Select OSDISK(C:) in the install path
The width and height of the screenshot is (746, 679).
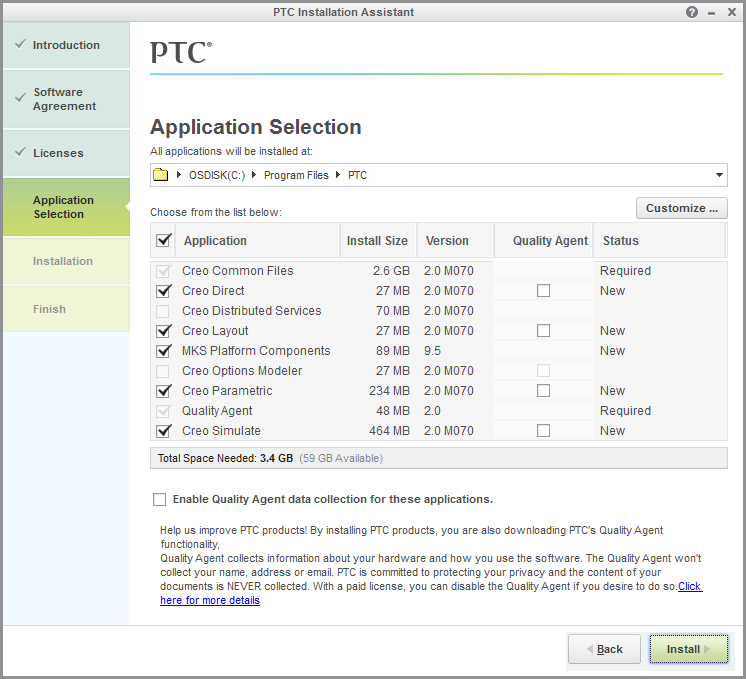pos(217,175)
